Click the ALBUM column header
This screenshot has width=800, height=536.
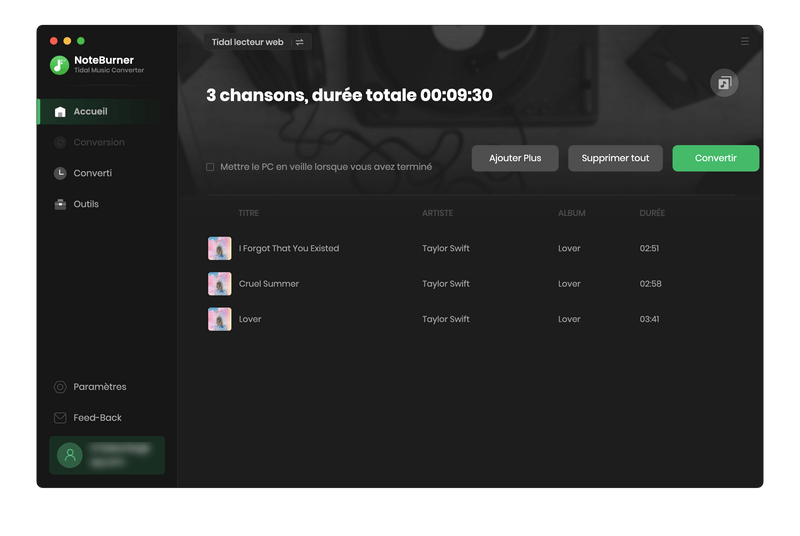(571, 213)
